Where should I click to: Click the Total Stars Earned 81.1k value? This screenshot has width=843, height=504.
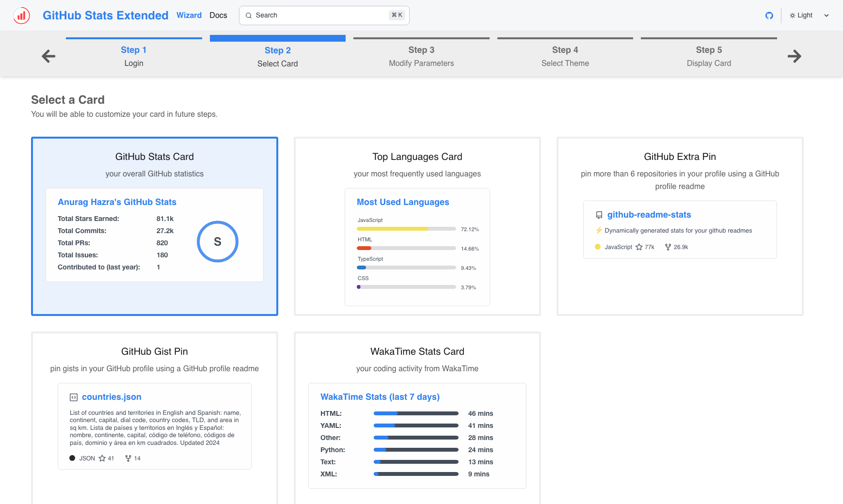(x=165, y=219)
